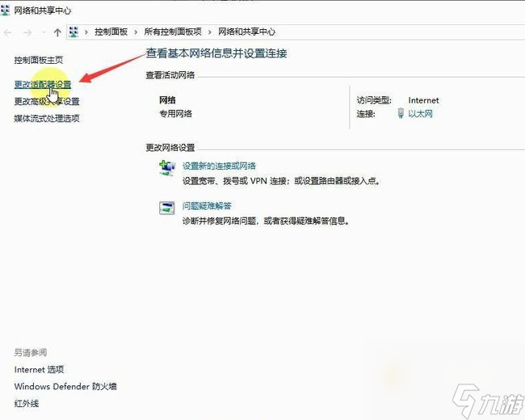The image size is (525, 420).
Task: Open recent locations dropdown arrow
Action: point(43,32)
